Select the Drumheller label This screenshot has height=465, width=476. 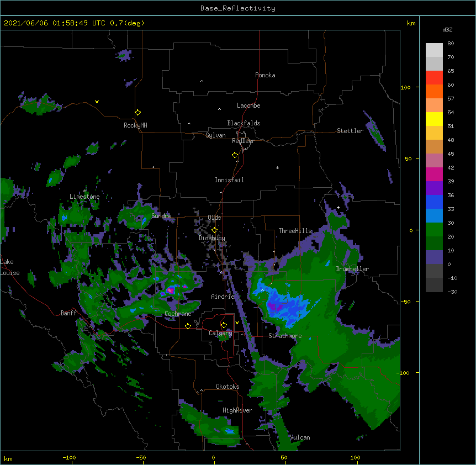[352, 269]
